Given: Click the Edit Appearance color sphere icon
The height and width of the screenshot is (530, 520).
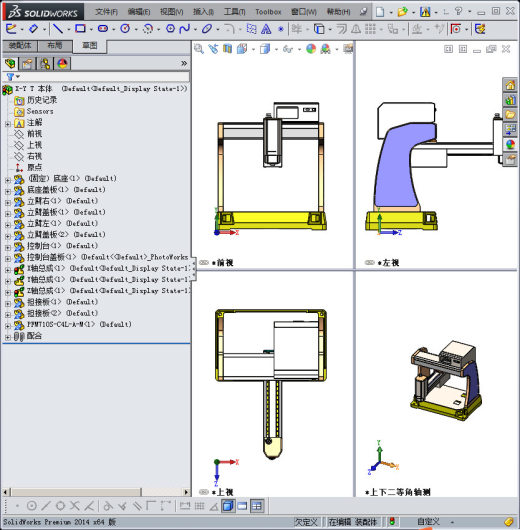Looking at the screenshot, I should [x=311, y=49].
